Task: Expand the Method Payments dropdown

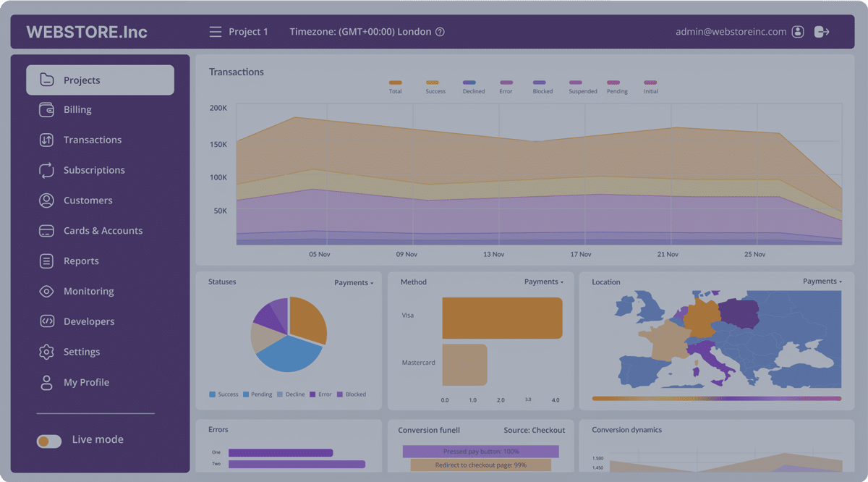Action: click(544, 282)
